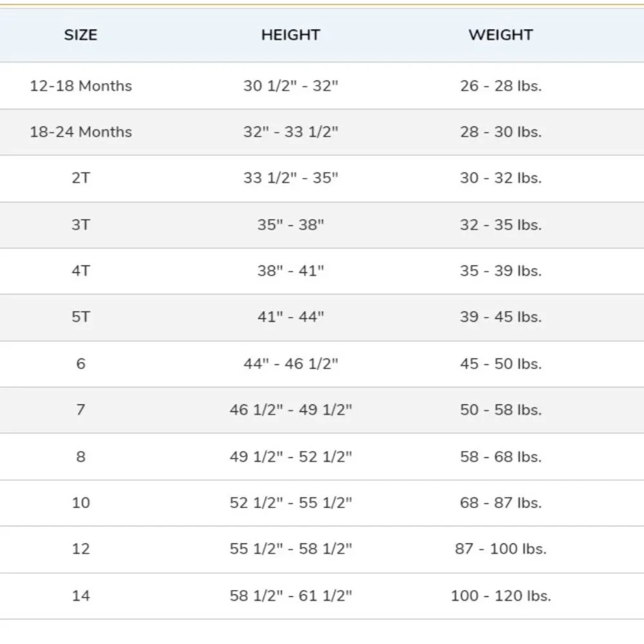Click the weight value 39 - 45 lbs.

(x=500, y=317)
